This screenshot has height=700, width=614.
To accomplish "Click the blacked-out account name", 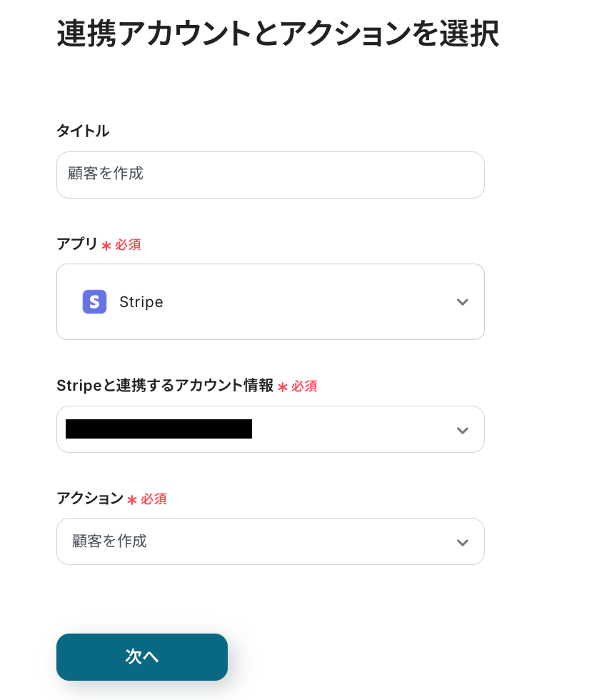I will click(158, 429).
